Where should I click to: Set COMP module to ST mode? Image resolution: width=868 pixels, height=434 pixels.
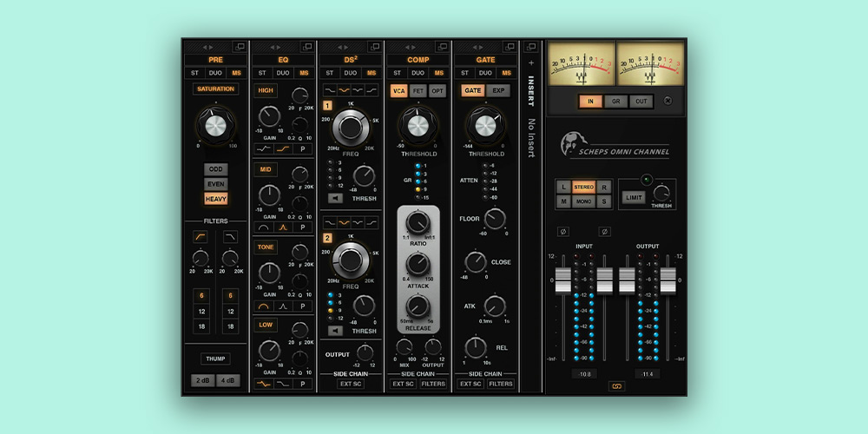[397, 73]
